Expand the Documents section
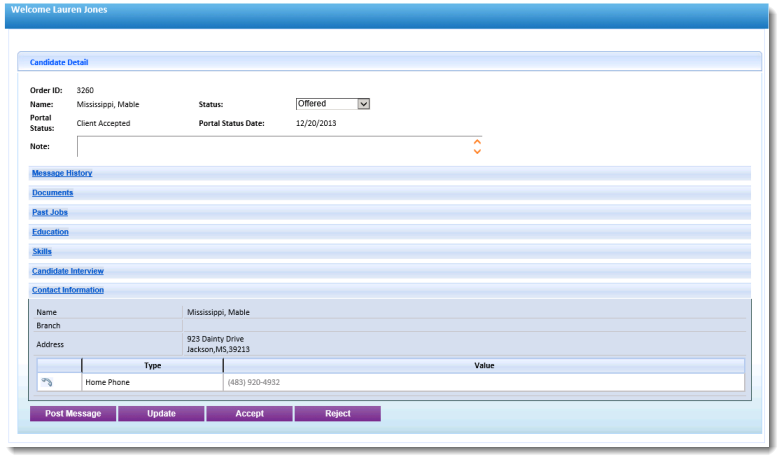 52,192
